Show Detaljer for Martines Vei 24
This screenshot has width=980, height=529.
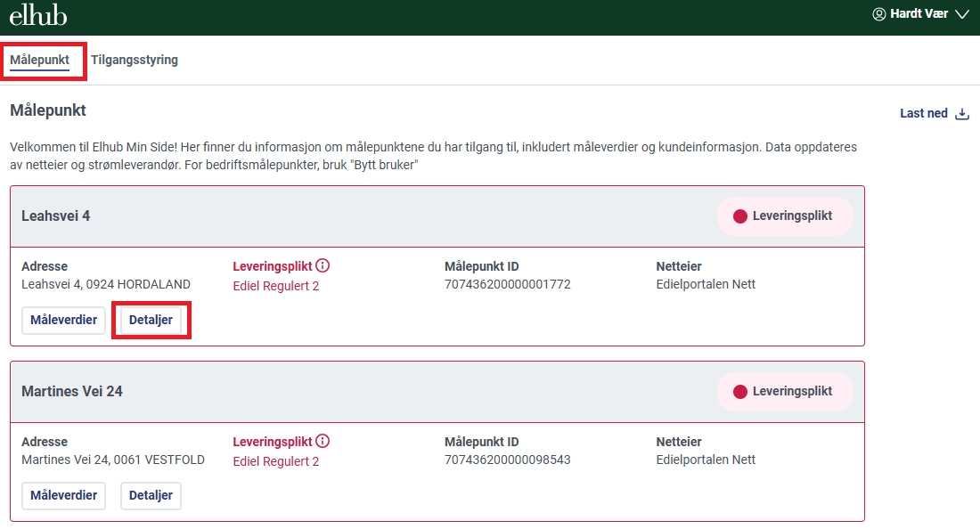point(151,495)
